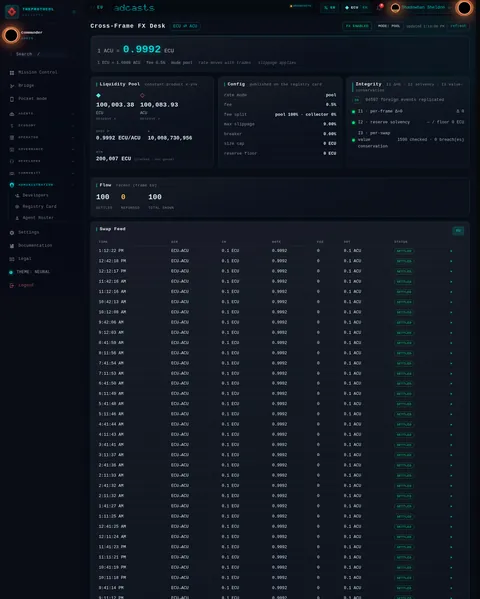Click the Community section icon
This screenshot has width=480, height=599.
click(12, 173)
